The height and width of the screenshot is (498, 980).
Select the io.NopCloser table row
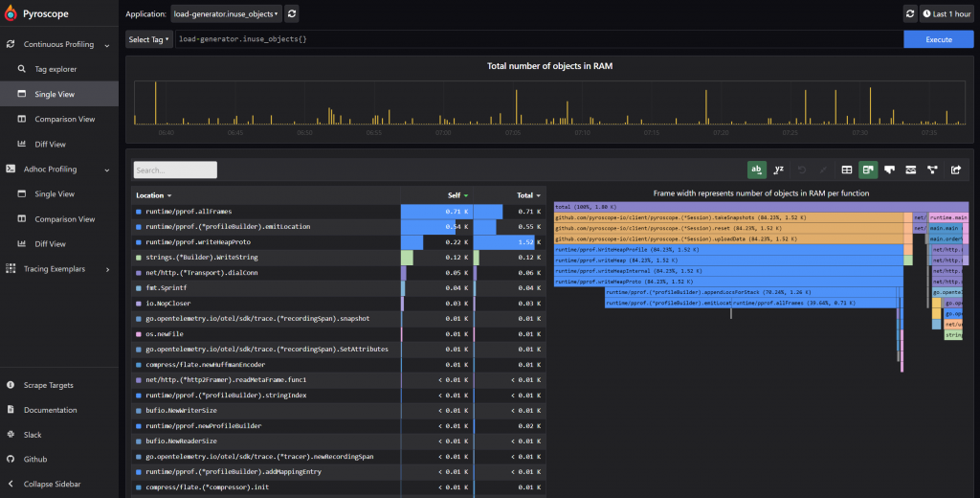tap(338, 304)
